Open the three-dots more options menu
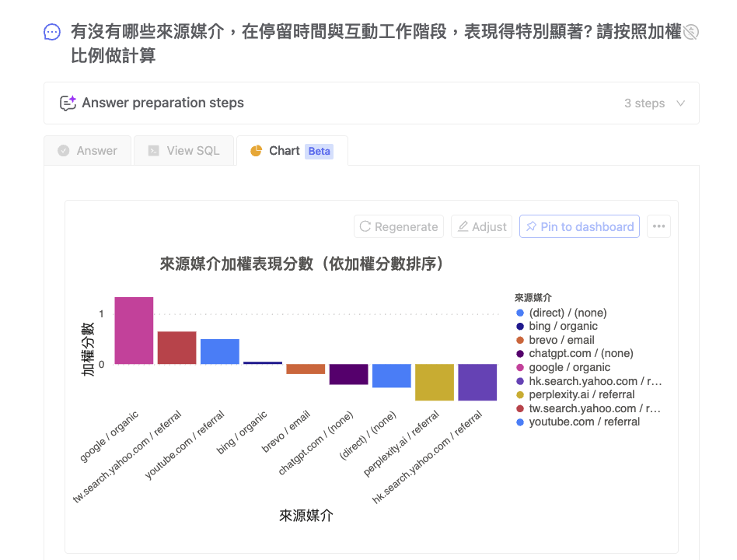 click(658, 226)
